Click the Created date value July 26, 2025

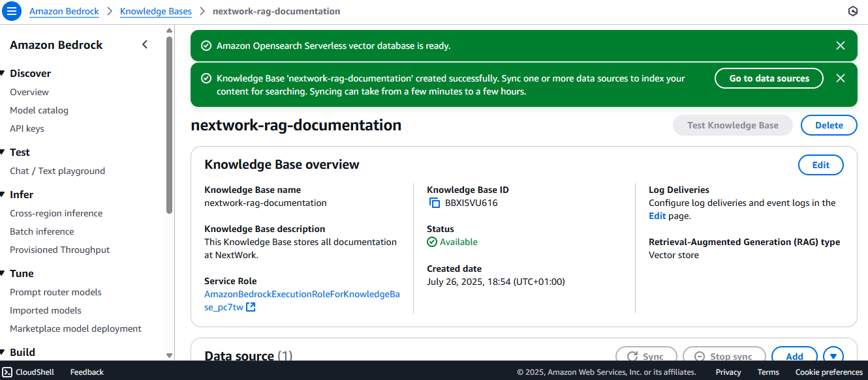pos(496,282)
